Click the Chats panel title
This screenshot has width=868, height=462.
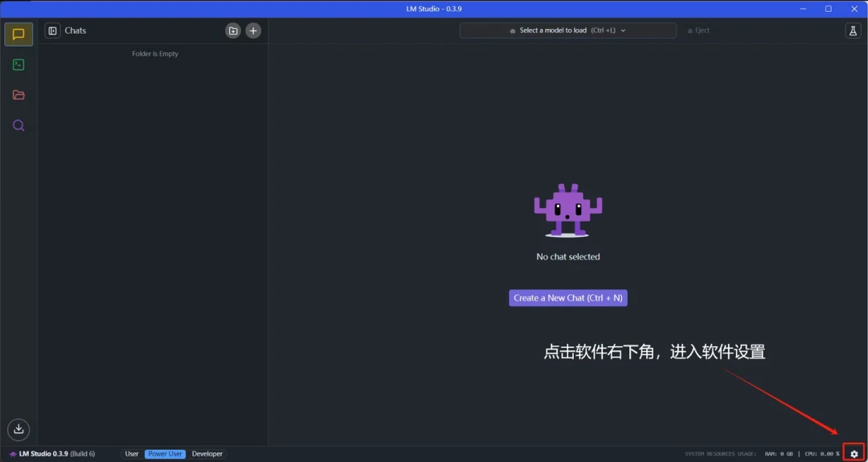click(x=76, y=31)
